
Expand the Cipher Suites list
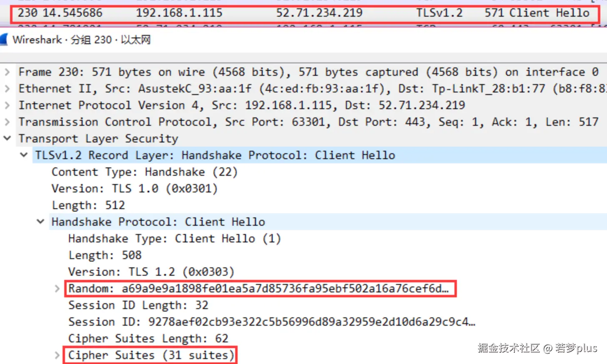coord(57,355)
